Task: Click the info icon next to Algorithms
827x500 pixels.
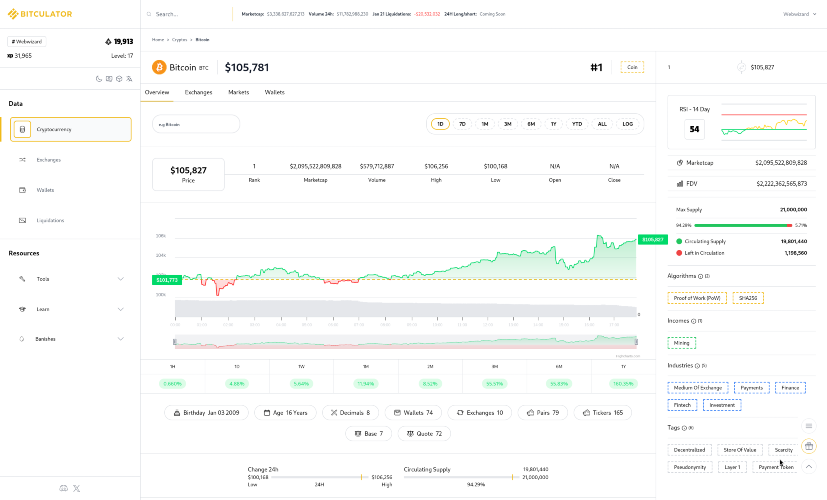Action: (700, 276)
